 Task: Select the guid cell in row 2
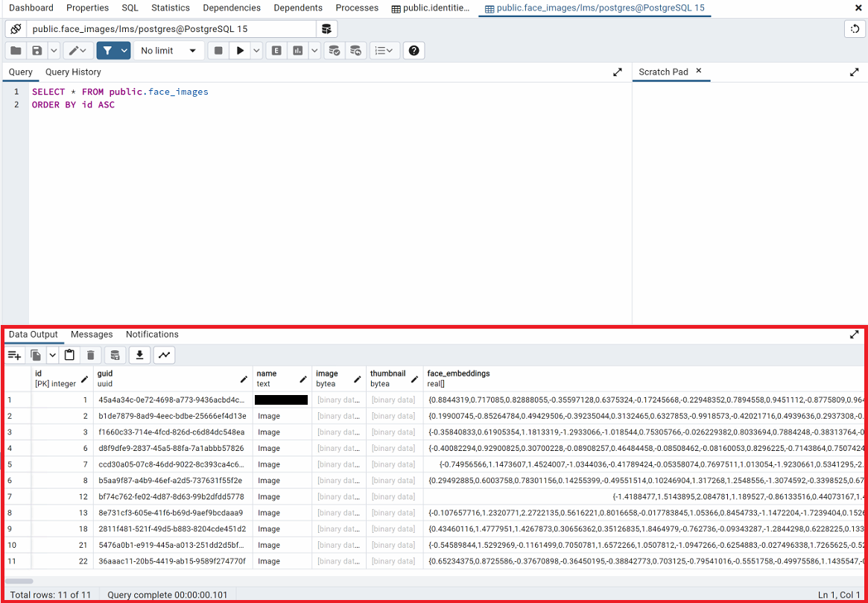pos(172,416)
